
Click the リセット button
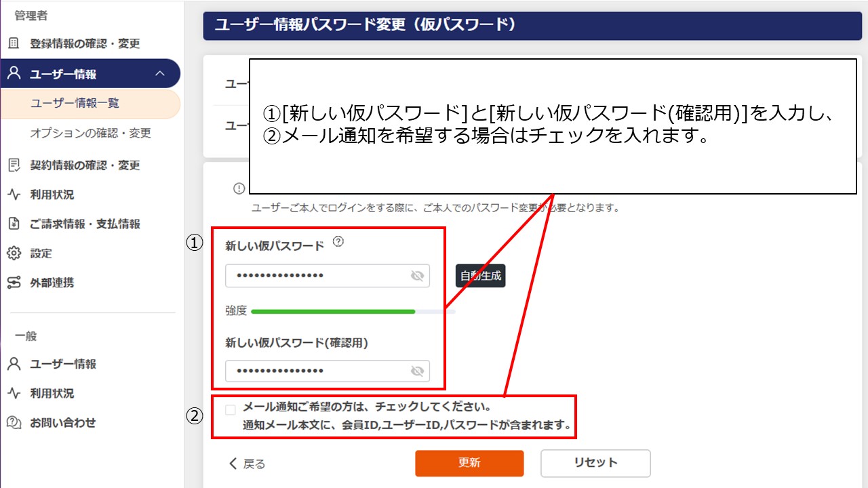(595, 463)
